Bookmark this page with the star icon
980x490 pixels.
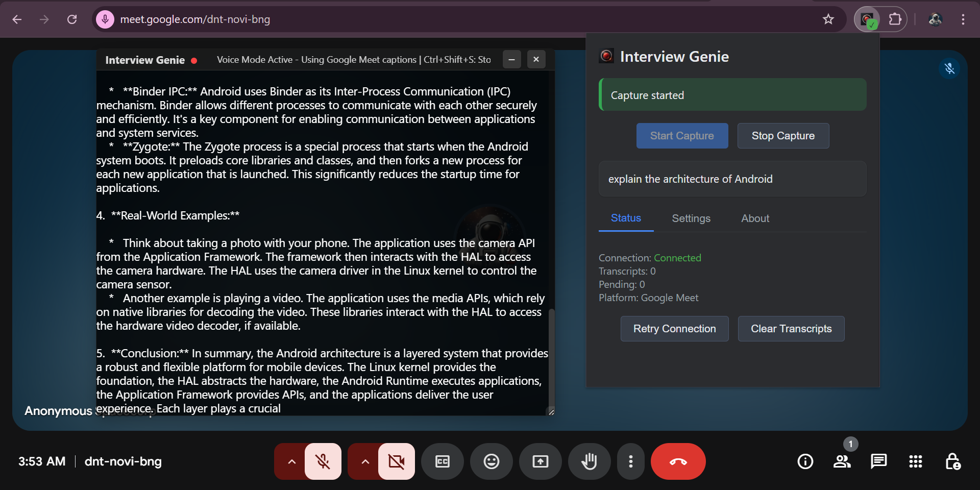point(828,19)
